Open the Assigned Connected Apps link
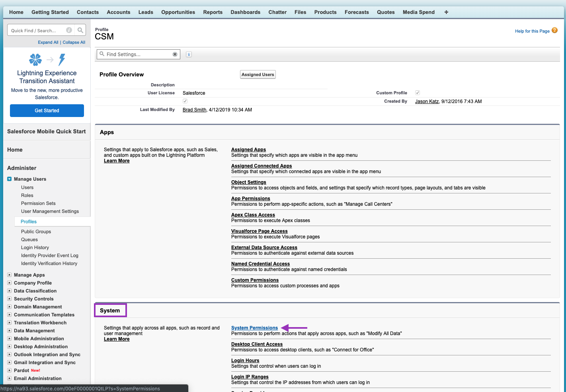Image resolution: width=566 pixels, height=392 pixels. tap(262, 166)
